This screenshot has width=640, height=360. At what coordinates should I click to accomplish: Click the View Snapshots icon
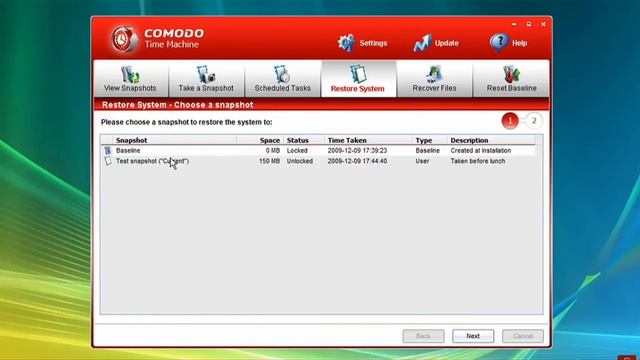coord(130,74)
